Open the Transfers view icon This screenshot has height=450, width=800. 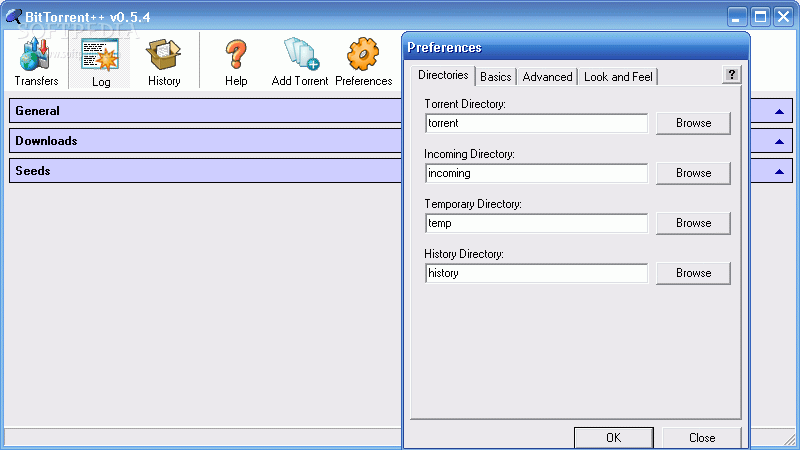tap(36, 54)
